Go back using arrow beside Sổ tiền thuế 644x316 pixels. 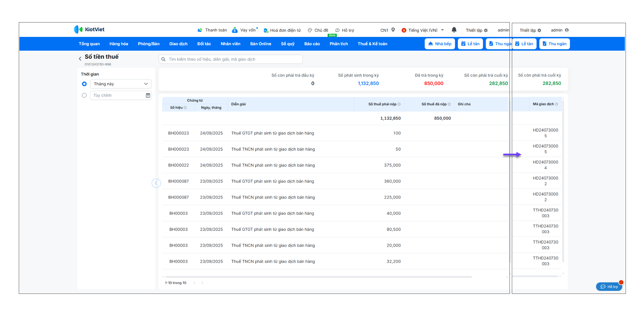click(80, 59)
